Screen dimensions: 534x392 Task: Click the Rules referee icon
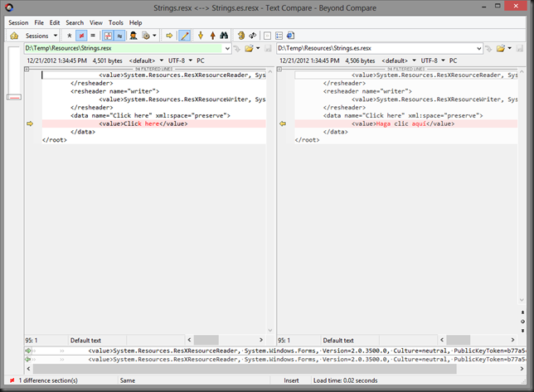(133, 36)
